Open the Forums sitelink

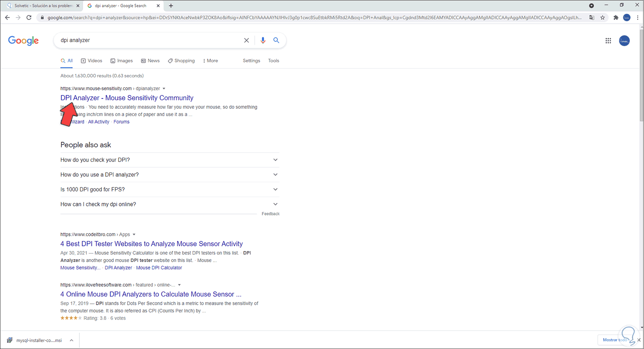point(122,122)
